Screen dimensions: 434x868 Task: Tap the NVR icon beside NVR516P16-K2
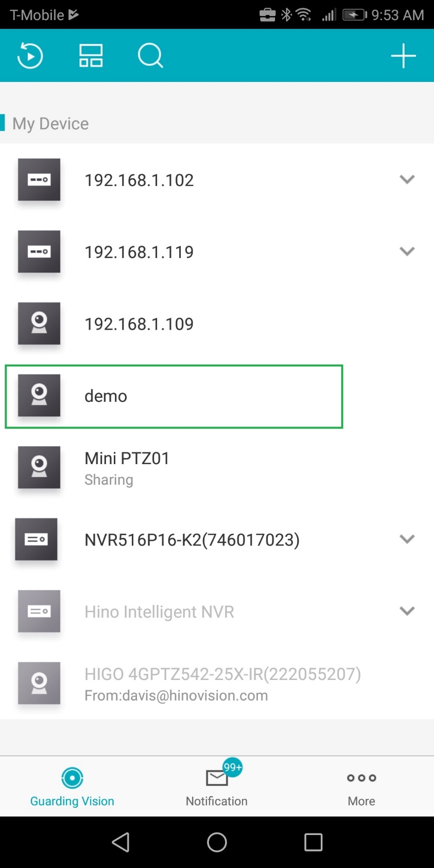point(36,539)
